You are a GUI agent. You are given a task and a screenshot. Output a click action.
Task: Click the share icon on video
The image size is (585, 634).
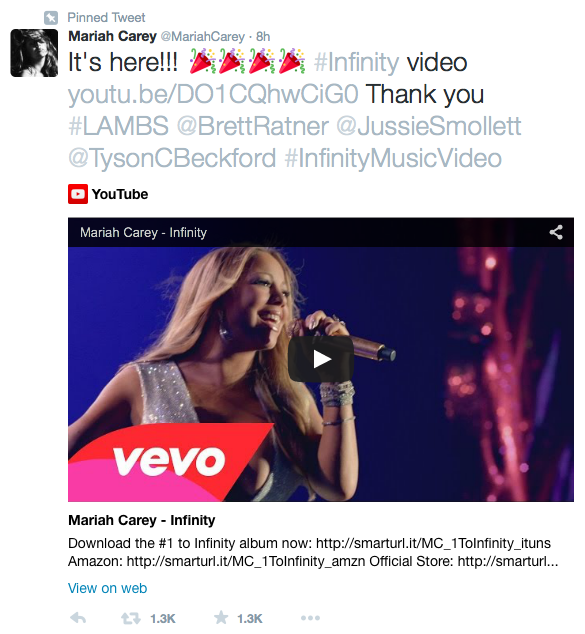pos(556,232)
